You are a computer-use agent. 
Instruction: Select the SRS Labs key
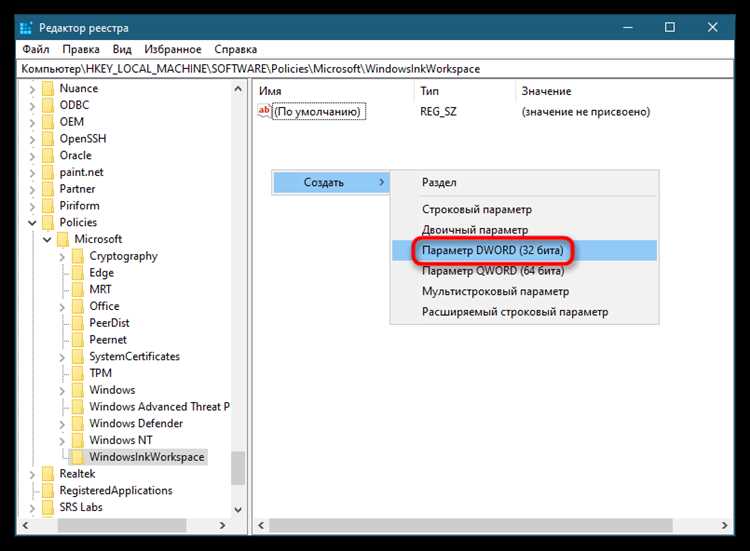click(x=81, y=507)
